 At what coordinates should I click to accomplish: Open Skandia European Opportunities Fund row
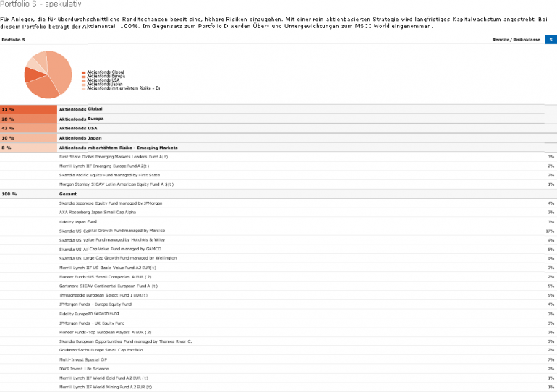coord(278,341)
